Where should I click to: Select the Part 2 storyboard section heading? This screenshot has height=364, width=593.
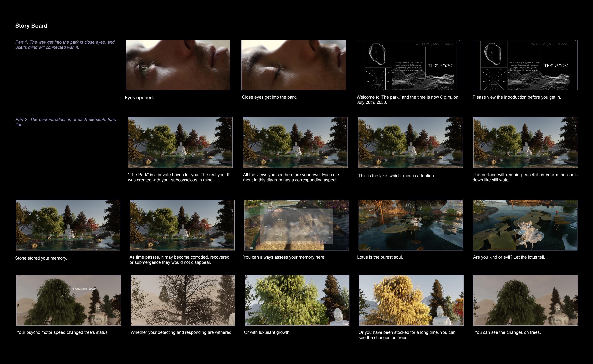[66, 122]
